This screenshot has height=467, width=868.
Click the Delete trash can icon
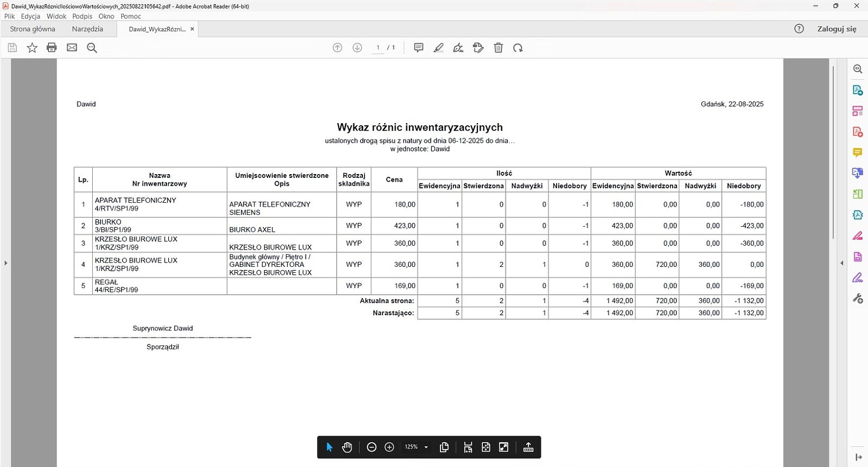pyautogui.click(x=498, y=48)
